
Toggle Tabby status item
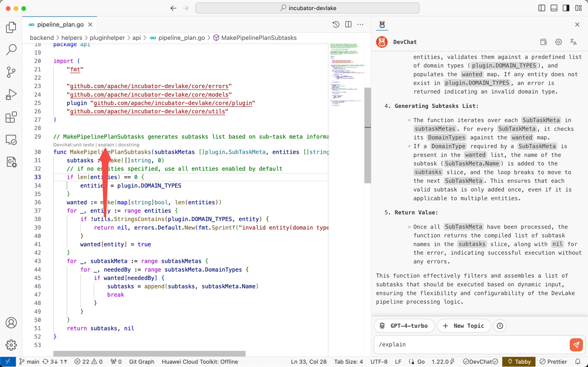[519, 361]
